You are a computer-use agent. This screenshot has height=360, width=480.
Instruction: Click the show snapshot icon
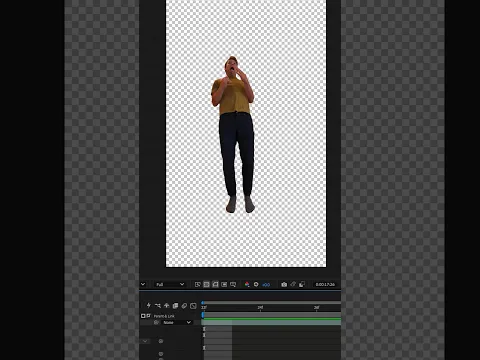tap(293, 284)
